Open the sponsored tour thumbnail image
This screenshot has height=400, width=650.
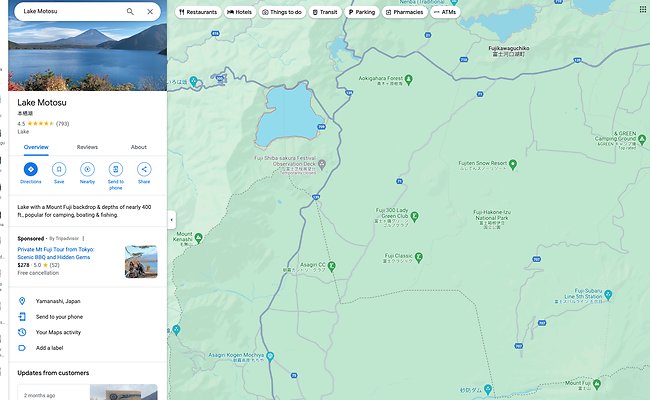pos(141,261)
